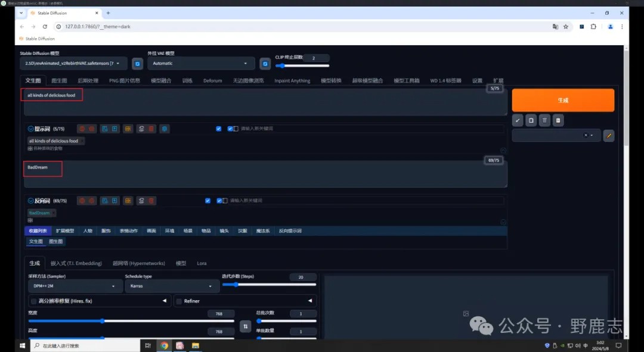Image resolution: width=644 pixels, height=352 pixels.
Task: Reload the browser page
Action: point(45,27)
